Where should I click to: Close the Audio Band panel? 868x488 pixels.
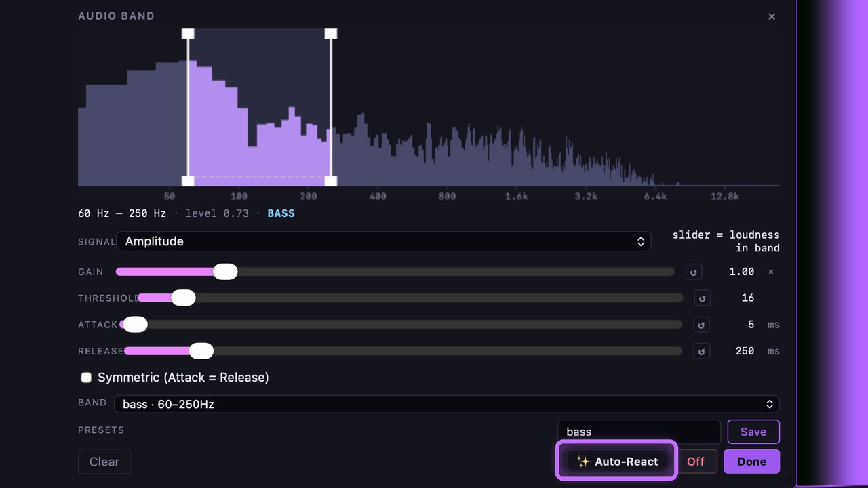(771, 16)
